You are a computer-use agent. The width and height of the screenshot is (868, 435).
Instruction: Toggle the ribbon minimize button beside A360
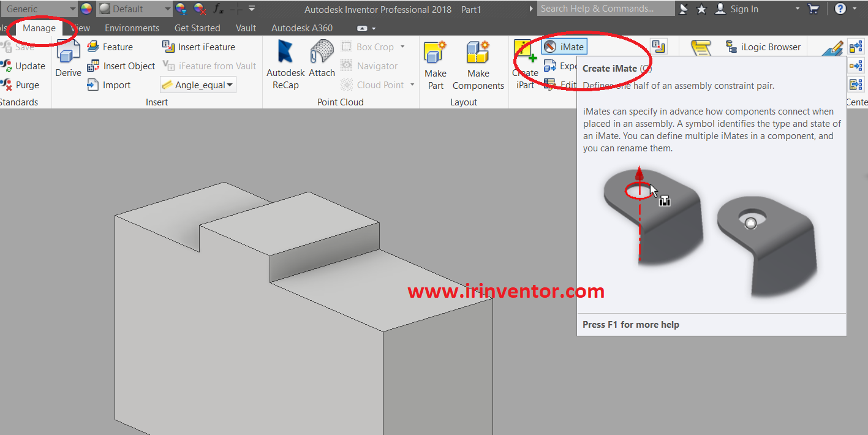point(366,28)
